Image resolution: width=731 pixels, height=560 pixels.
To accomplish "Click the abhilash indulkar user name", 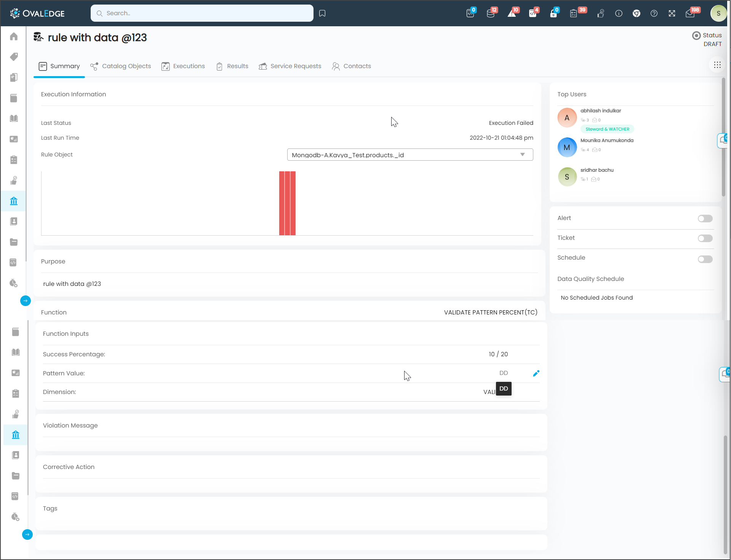I will coord(600,111).
